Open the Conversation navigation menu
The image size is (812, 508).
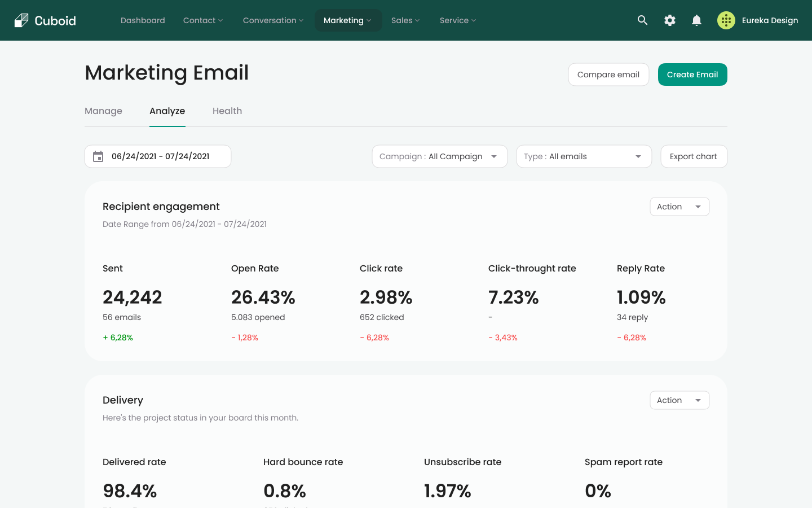(x=273, y=20)
